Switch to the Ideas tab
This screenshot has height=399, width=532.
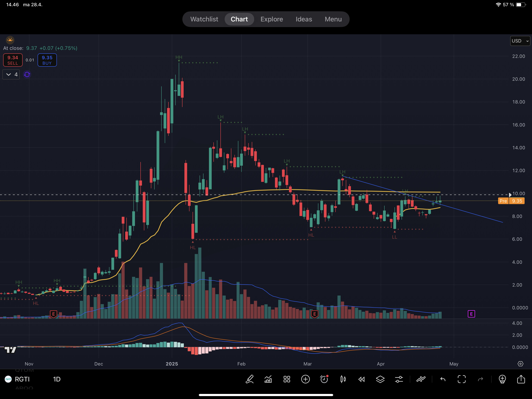pyautogui.click(x=304, y=19)
